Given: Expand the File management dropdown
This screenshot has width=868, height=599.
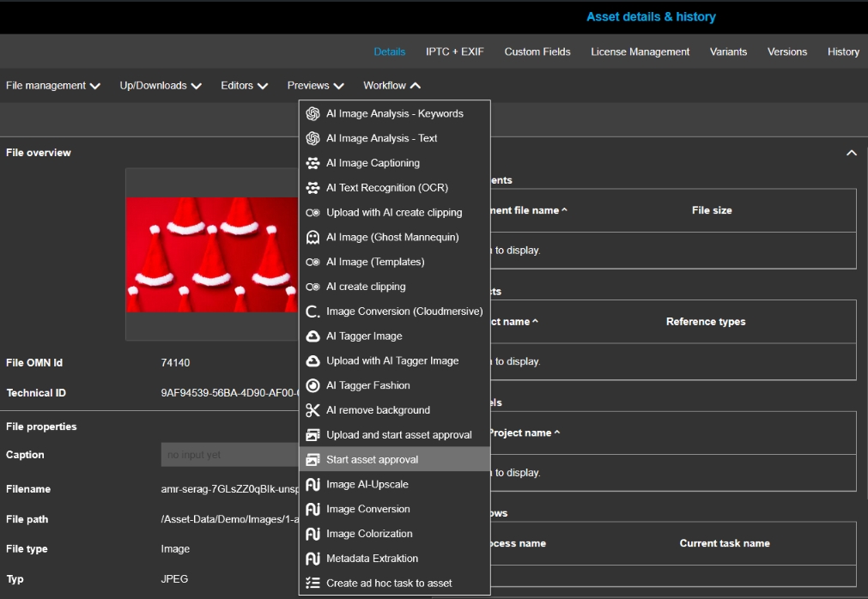Looking at the screenshot, I should click(x=53, y=86).
